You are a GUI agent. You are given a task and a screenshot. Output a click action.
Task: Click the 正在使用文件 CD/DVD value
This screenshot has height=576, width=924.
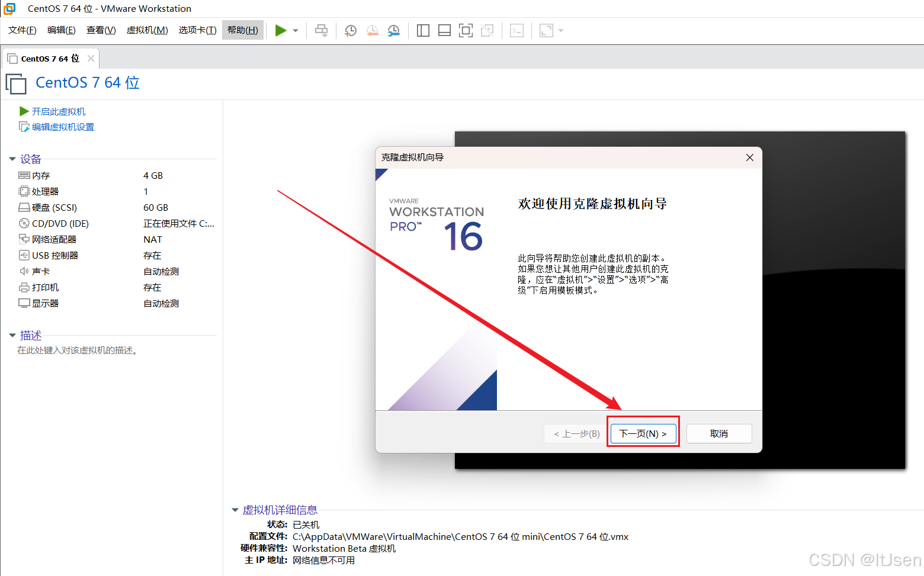click(x=179, y=223)
